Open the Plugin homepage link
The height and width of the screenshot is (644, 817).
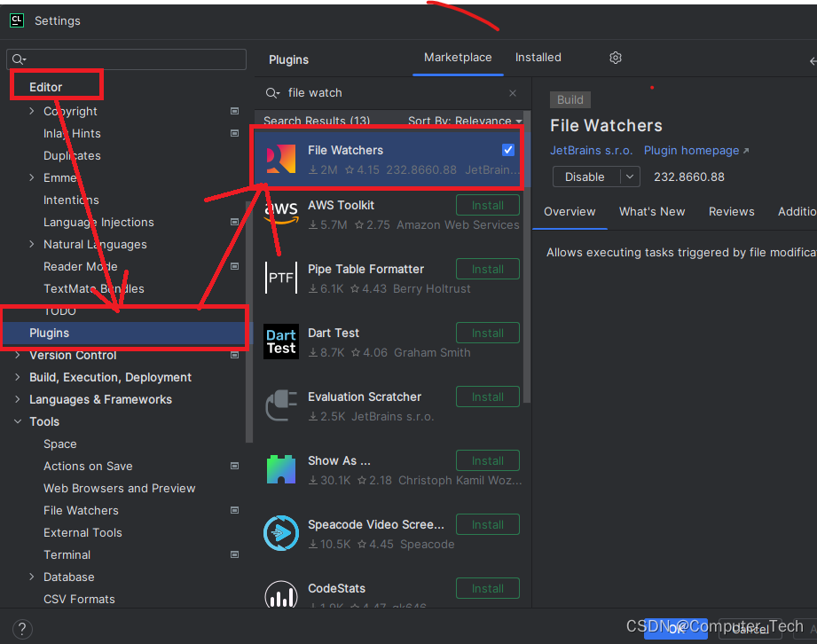pyautogui.click(x=696, y=151)
